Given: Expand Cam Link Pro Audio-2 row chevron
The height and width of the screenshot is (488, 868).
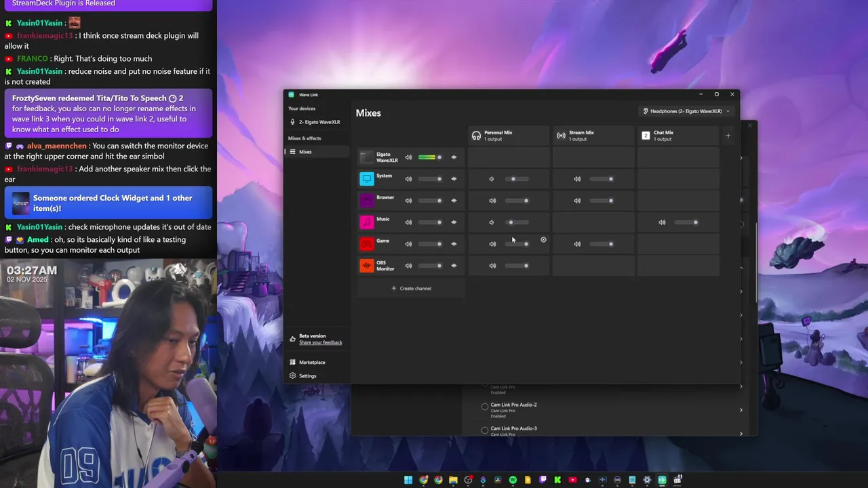Looking at the screenshot, I should pyautogui.click(x=741, y=410).
